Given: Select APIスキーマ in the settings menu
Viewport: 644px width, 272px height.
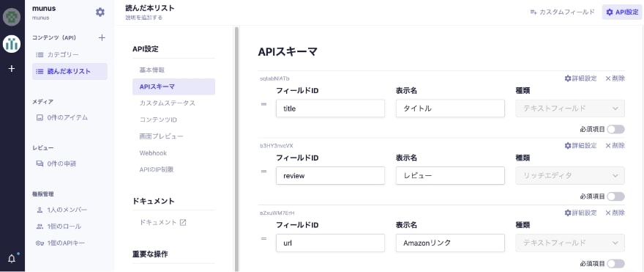Looking at the screenshot, I should [x=173, y=87].
